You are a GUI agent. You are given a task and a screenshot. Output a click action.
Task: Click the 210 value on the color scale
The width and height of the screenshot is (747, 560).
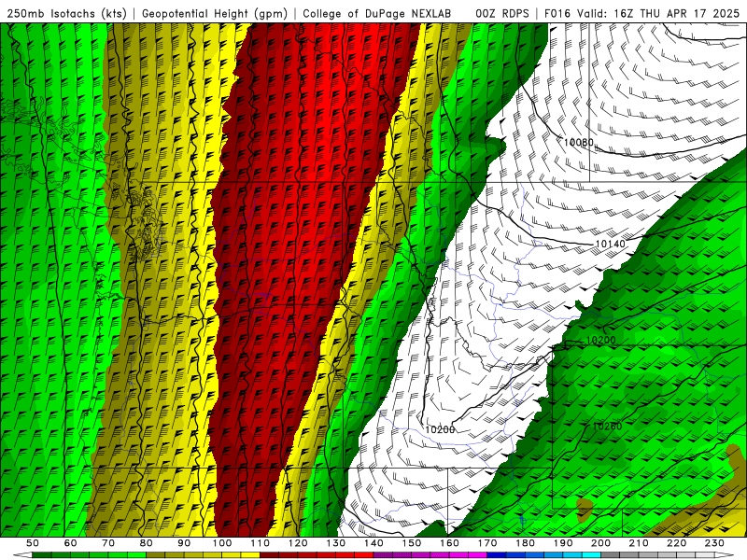(x=640, y=543)
